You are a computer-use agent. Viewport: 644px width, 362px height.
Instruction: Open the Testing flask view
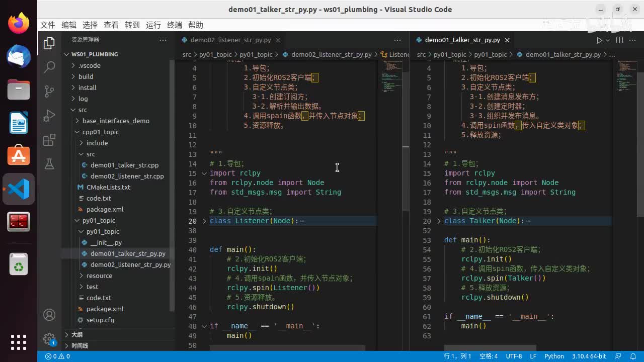49,164
